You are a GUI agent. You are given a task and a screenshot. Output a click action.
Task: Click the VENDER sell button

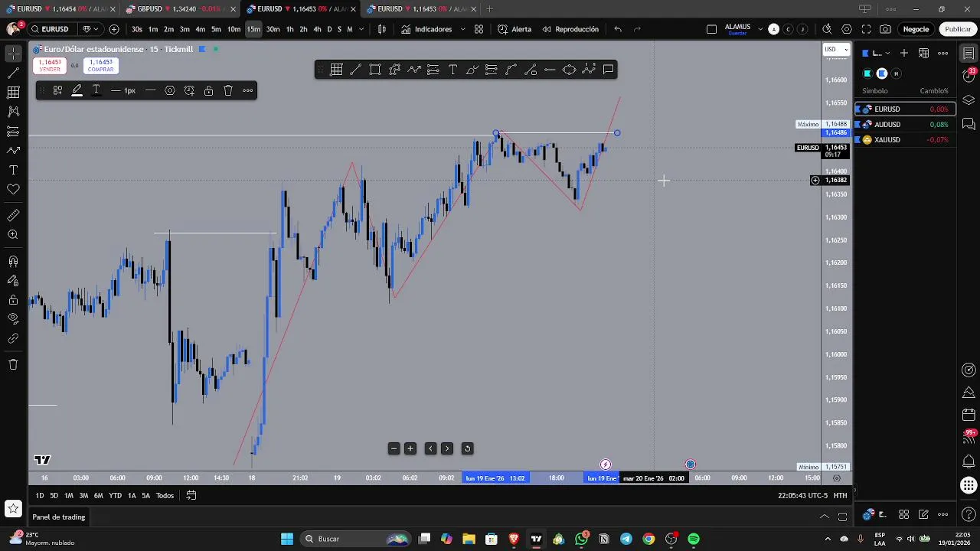click(x=50, y=66)
